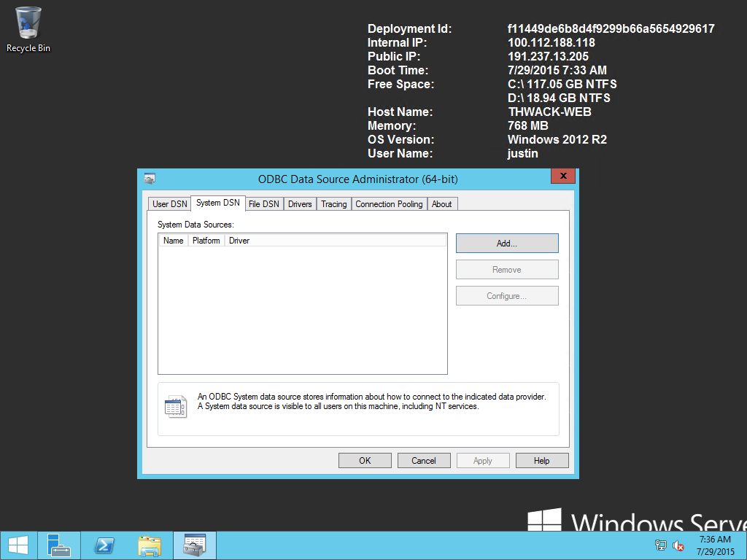Select the ODBC Administrator taskbar icon
Viewport: 747px width, 560px height.
click(194, 545)
